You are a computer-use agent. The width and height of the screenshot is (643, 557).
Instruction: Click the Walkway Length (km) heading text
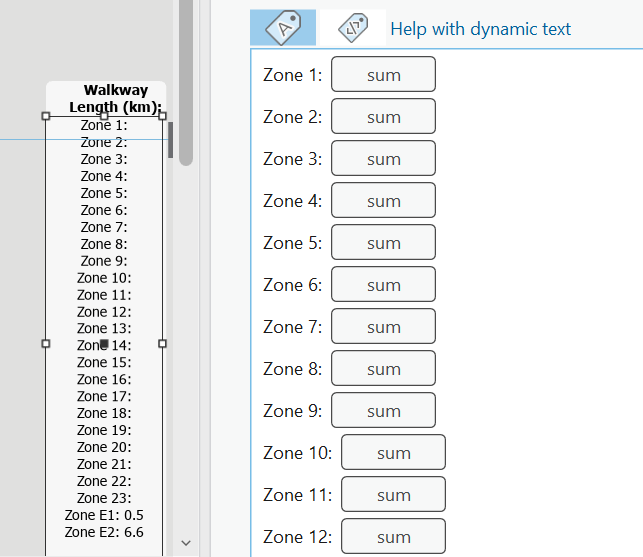[116, 98]
